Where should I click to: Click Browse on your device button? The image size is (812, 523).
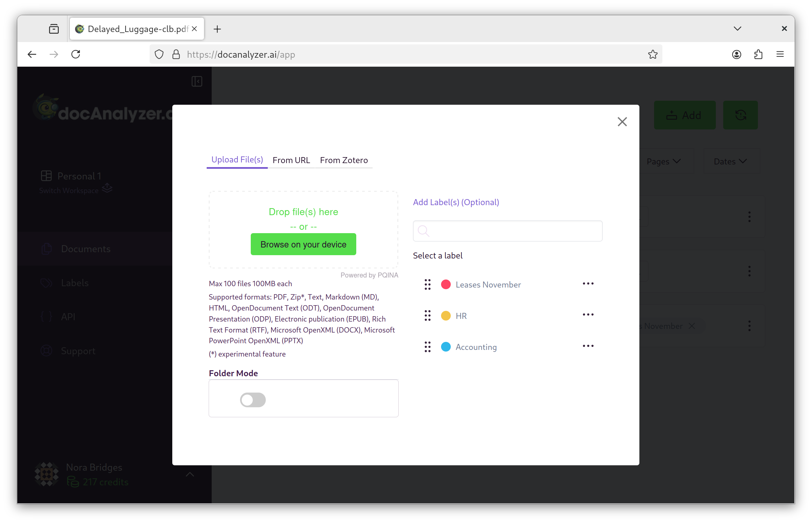click(303, 244)
